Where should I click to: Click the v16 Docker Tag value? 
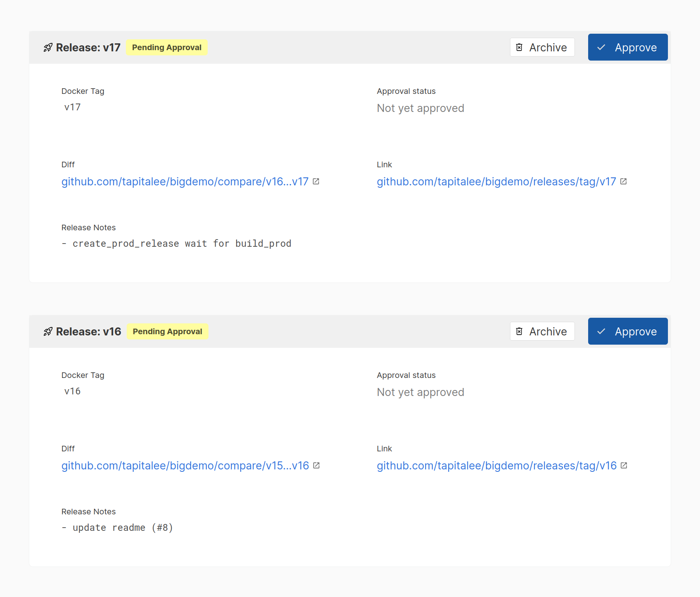click(73, 392)
